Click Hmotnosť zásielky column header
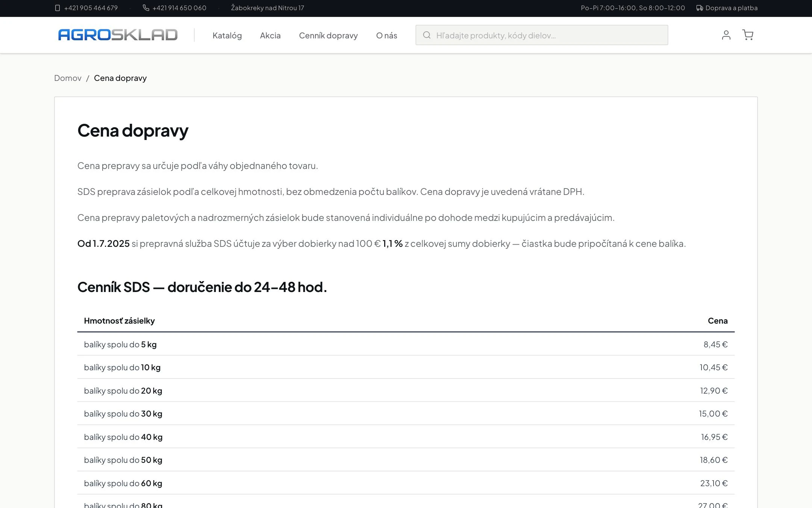Screen dimensions: 812x508 pos(119,321)
